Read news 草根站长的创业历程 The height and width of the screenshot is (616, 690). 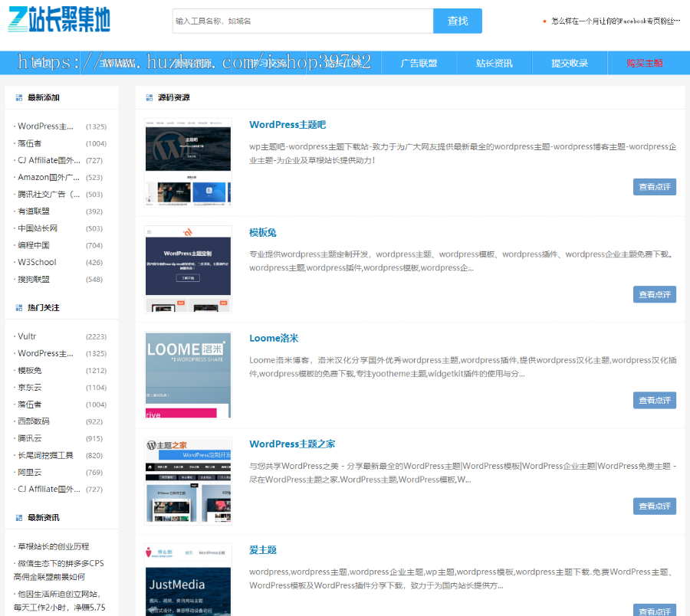[53, 546]
